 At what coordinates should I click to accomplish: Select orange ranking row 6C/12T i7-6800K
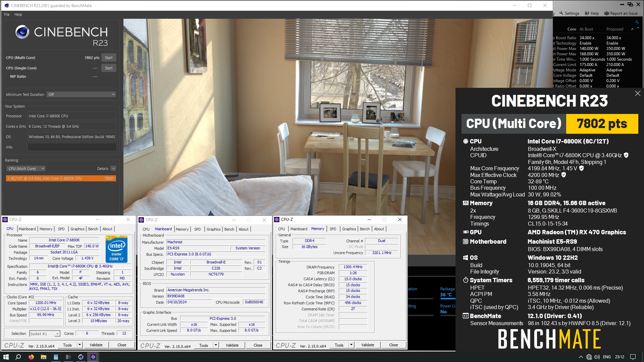pyautogui.click(x=61, y=178)
